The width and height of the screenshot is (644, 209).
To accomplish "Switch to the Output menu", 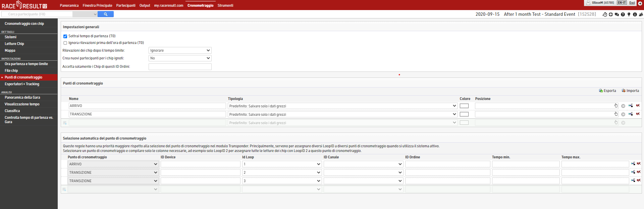I will [145, 5].
